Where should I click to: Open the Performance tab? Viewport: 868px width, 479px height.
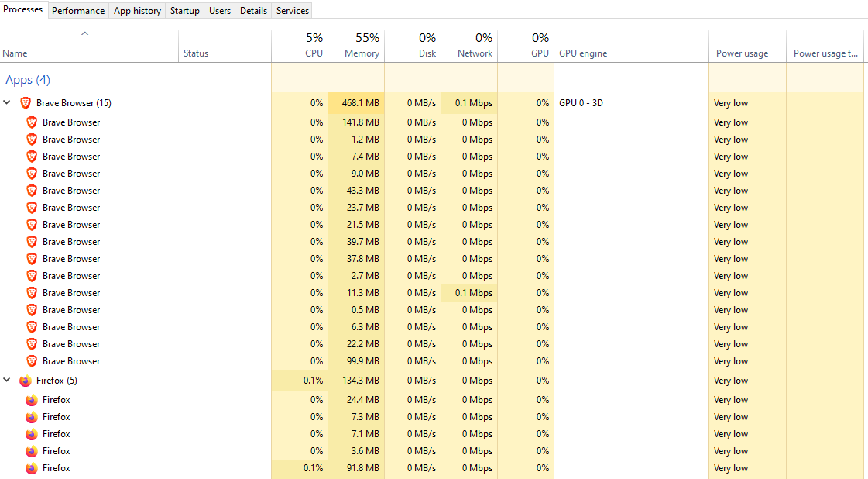[78, 11]
